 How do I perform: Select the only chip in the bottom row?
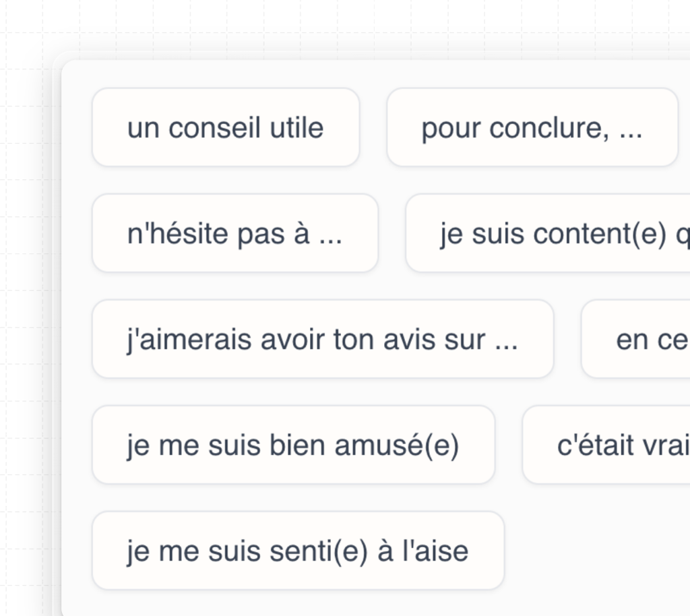298,551
